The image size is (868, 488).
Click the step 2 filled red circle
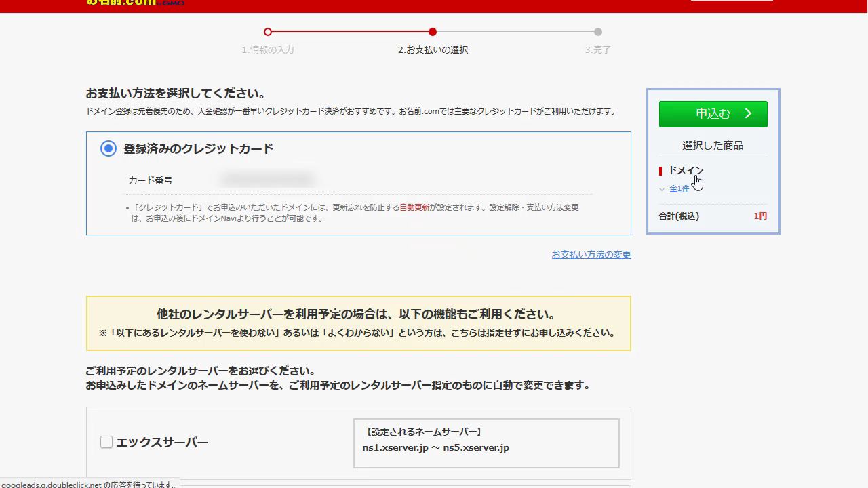[x=433, y=32]
